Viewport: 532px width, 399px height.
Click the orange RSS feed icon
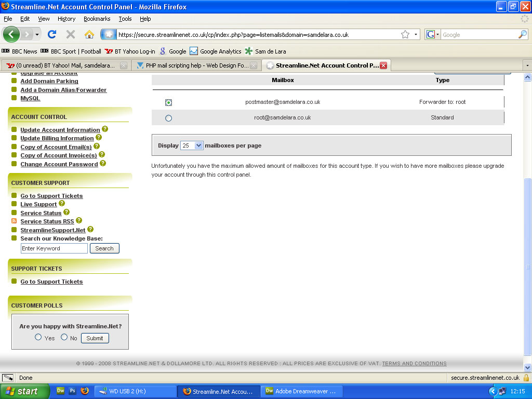[14, 221]
